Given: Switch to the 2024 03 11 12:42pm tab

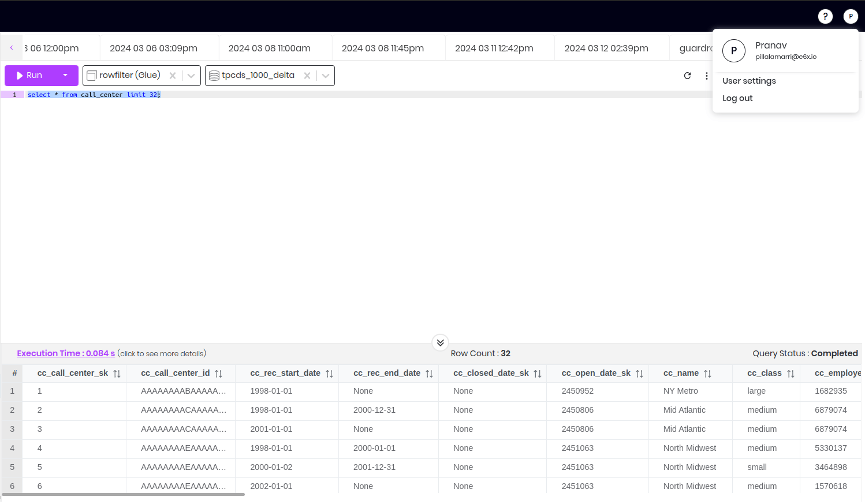Looking at the screenshot, I should click(494, 48).
